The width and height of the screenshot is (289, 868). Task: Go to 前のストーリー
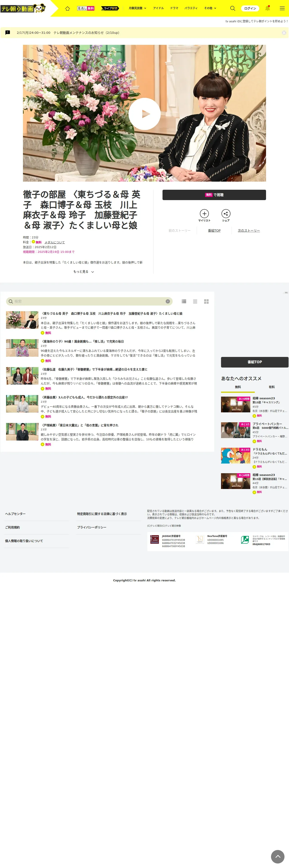point(180,231)
